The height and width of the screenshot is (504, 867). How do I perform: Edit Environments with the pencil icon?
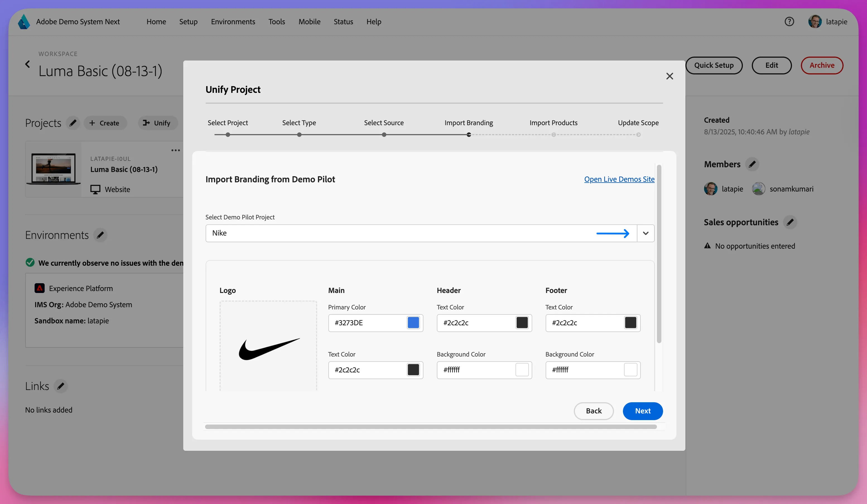tap(100, 235)
